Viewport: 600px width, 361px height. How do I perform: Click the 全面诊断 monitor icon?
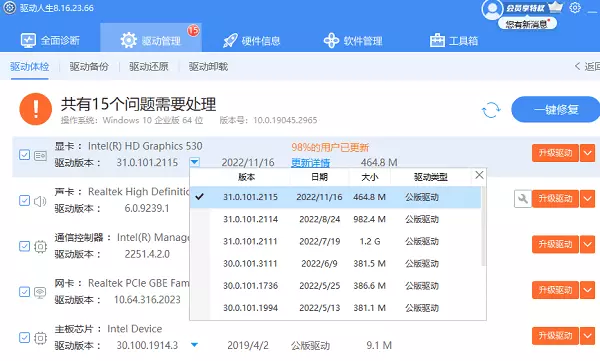(x=28, y=40)
